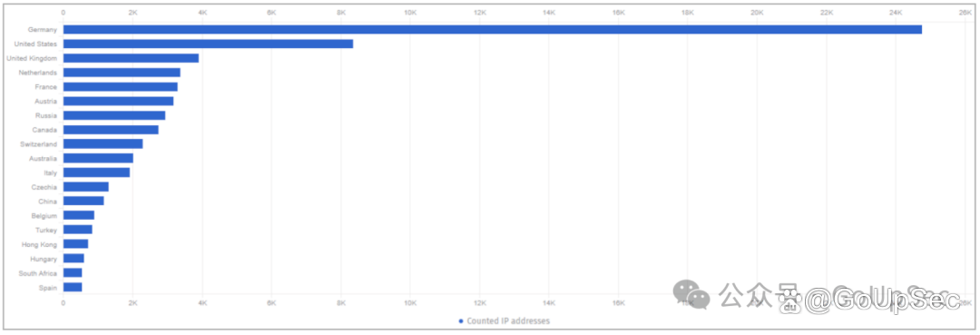Click the Spain bar
Screen dimensions: 980x335
tap(73, 287)
